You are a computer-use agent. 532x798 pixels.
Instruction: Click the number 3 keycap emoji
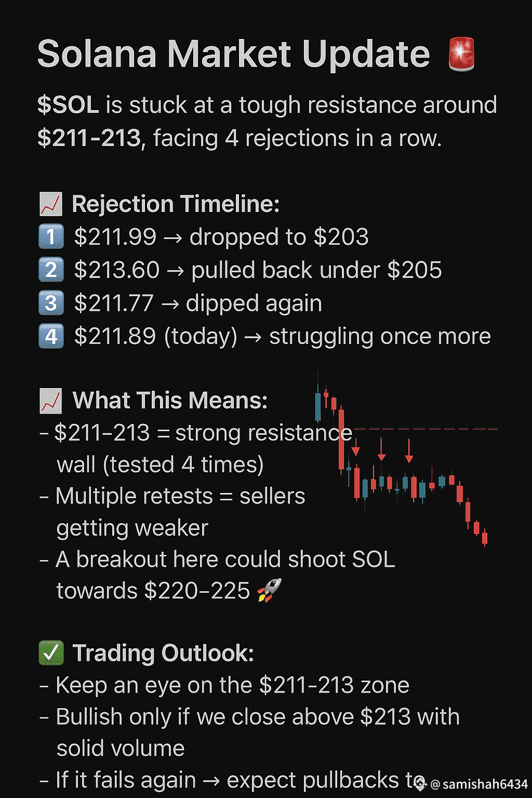51,303
